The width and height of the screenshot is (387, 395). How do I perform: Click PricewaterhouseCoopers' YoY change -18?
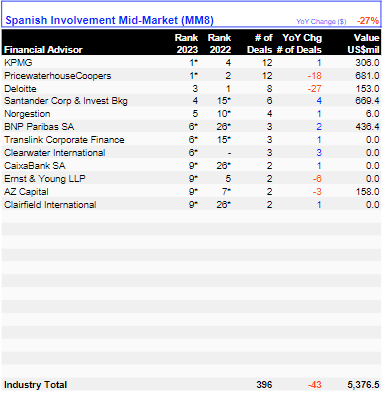coord(315,76)
